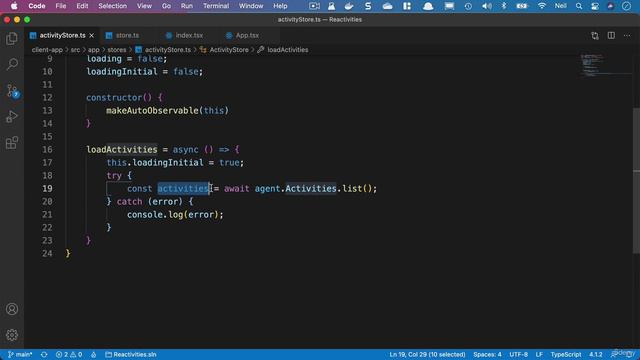Click the stores breadcrumb segment
Image resolution: width=640 pixels, height=360 pixels.
tap(117, 50)
